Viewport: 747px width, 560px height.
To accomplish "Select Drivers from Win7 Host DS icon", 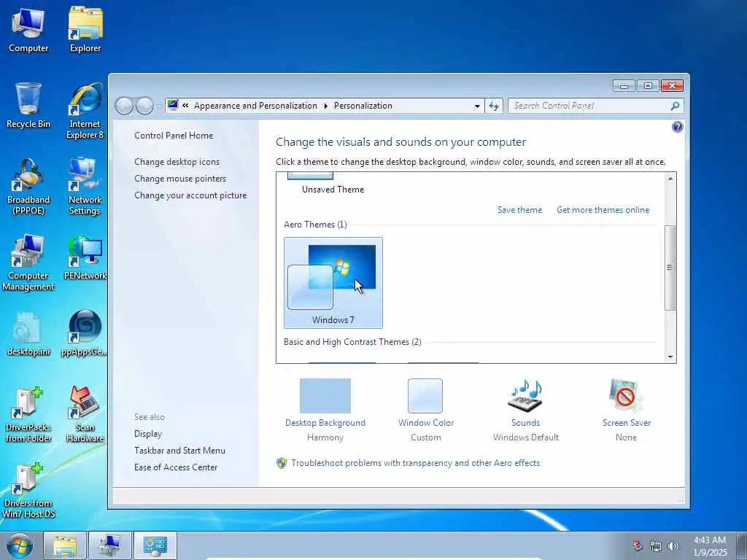I will click(x=28, y=491).
